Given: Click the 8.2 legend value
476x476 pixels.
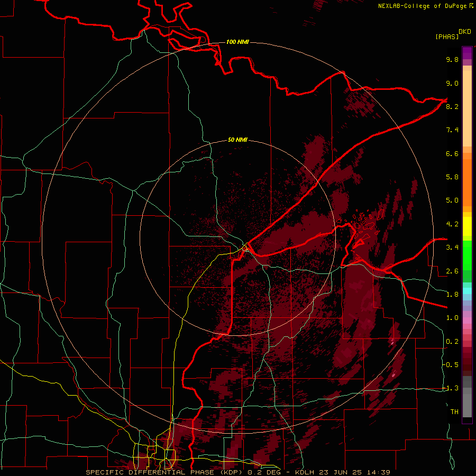Looking at the screenshot, I should tap(452, 106).
